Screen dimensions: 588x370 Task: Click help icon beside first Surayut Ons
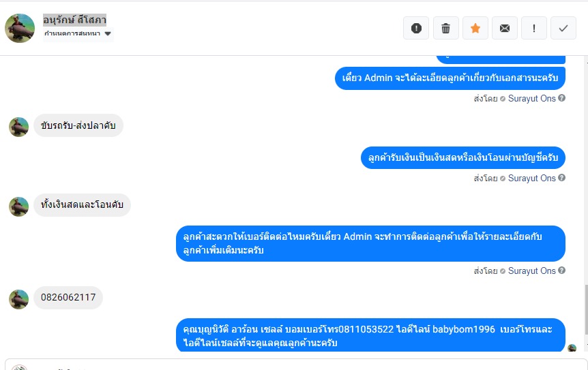(x=561, y=98)
